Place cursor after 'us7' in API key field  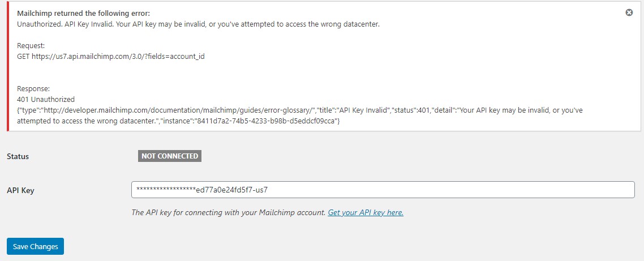[x=269, y=190]
